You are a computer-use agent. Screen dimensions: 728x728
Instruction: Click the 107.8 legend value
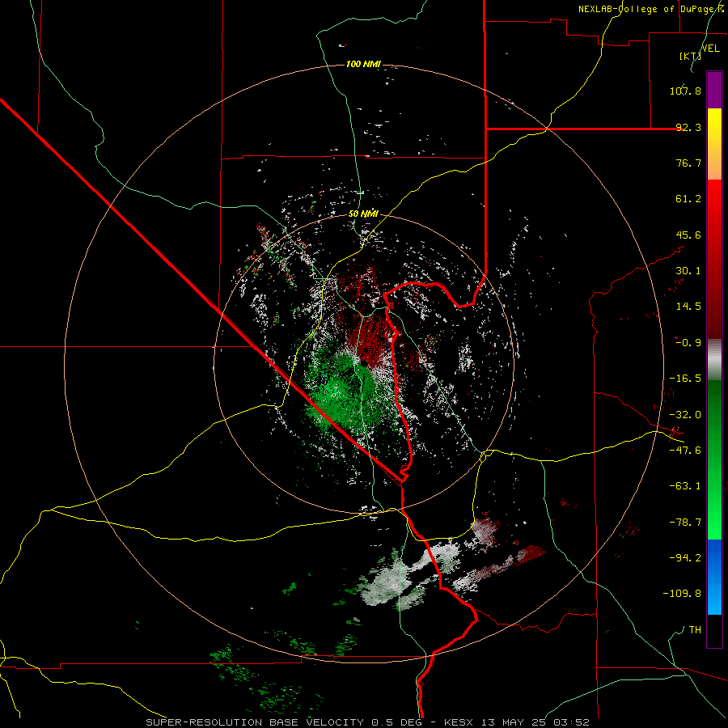685,91
